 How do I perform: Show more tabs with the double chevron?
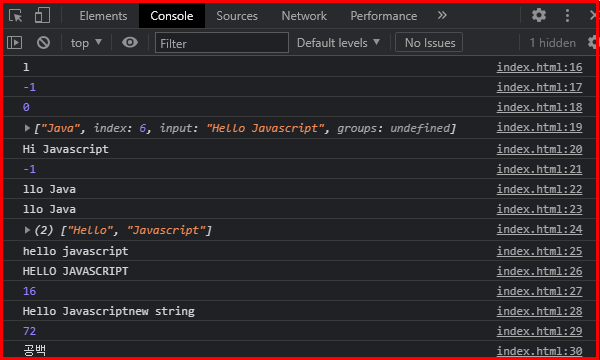pyautogui.click(x=442, y=15)
